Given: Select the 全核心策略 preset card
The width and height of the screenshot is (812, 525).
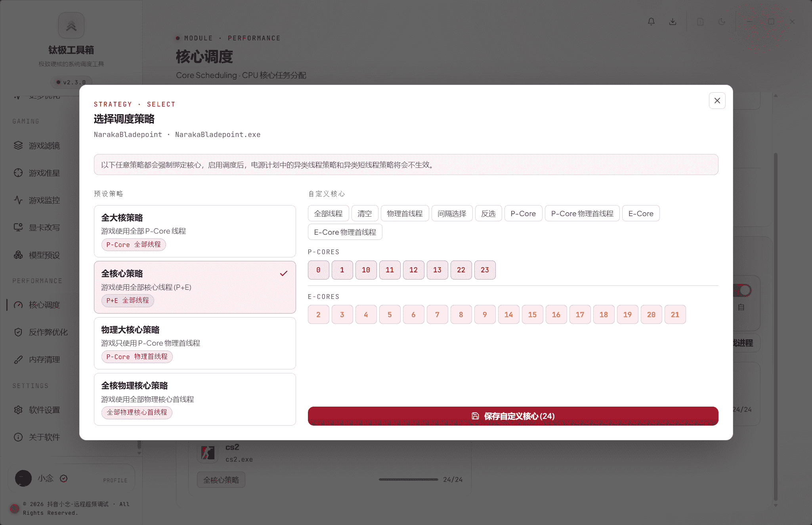Looking at the screenshot, I should tap(195, 287).
